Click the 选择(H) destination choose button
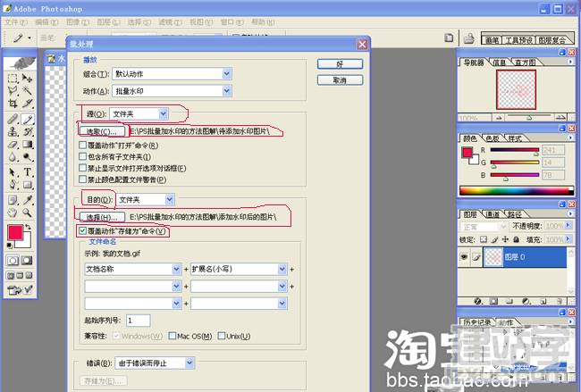 (102, 217)
